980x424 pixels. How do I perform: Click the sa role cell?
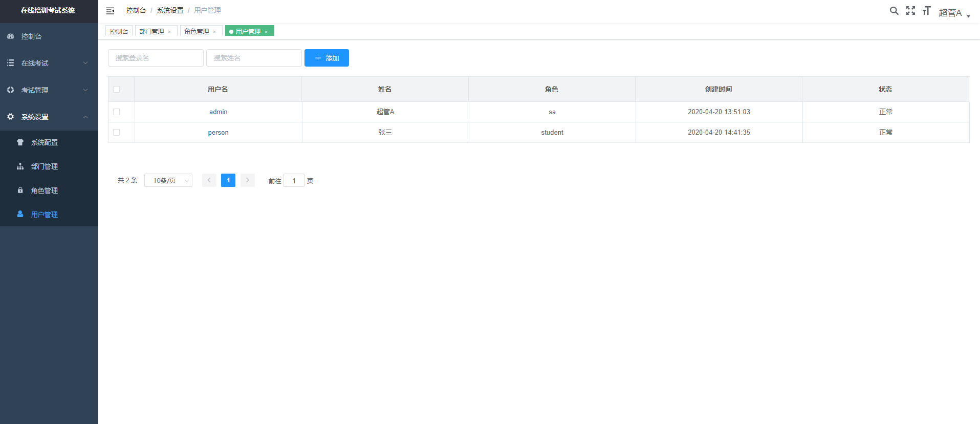(x=552, y=112)
